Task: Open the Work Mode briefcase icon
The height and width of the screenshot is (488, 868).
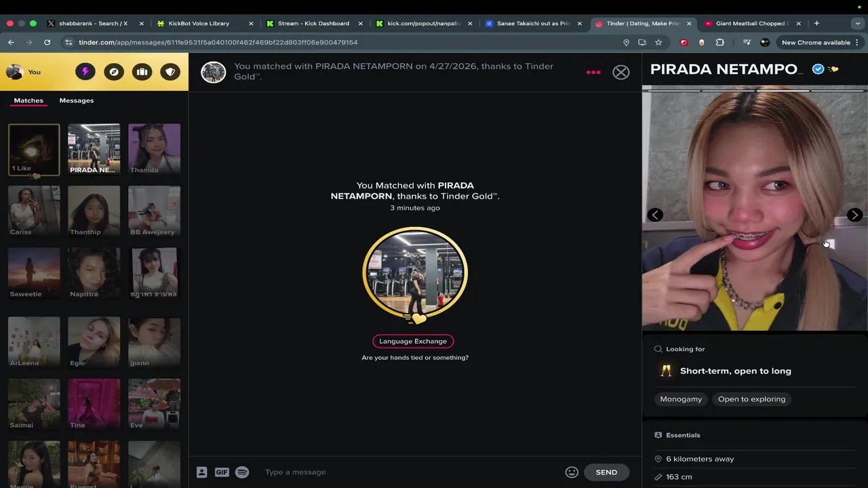Action: point(142,71)
